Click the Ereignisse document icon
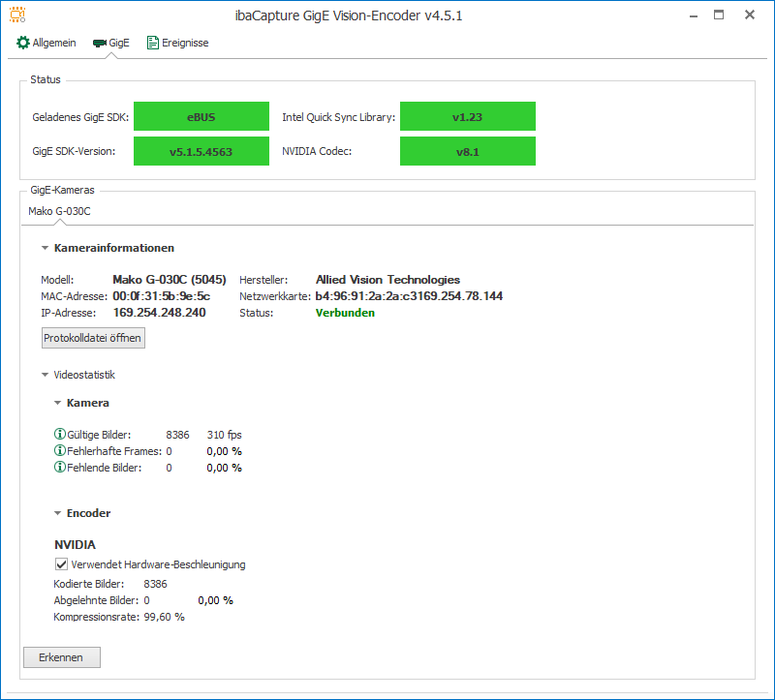 153,43
